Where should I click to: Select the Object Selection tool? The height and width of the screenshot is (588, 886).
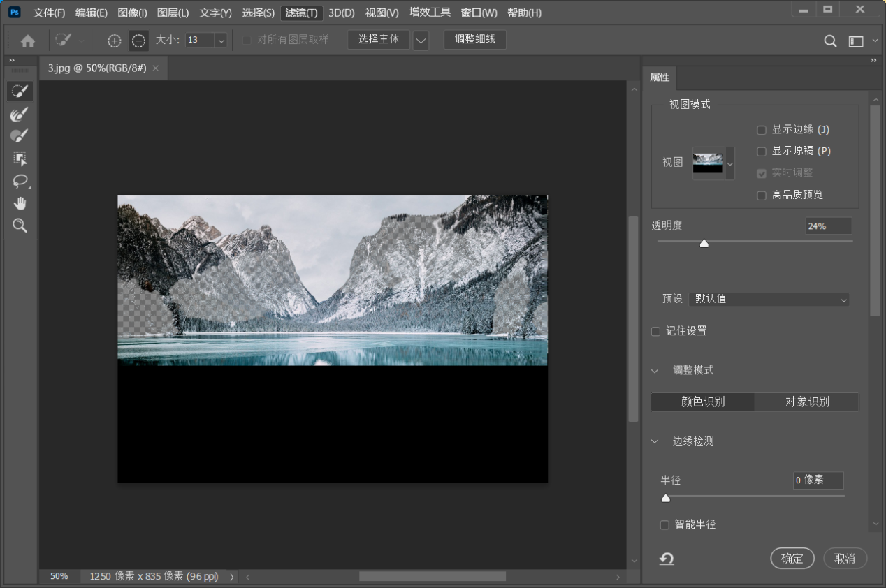point(20,159)
